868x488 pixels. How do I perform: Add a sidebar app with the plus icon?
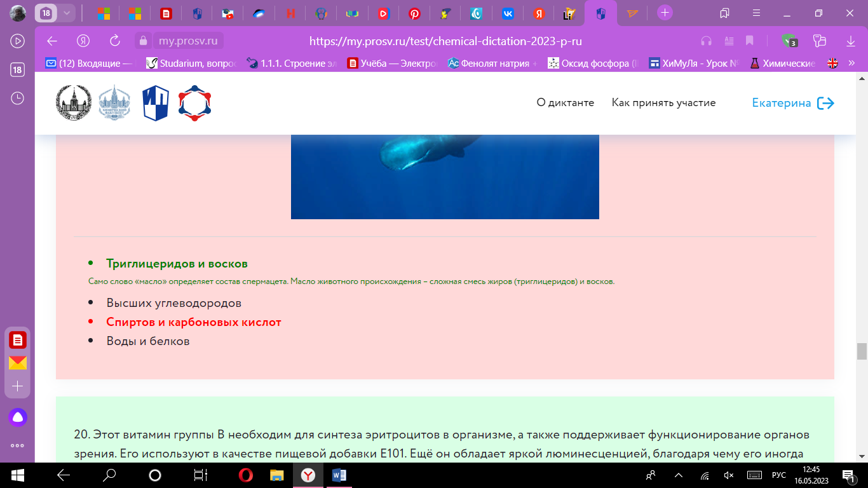coord(18,386)
